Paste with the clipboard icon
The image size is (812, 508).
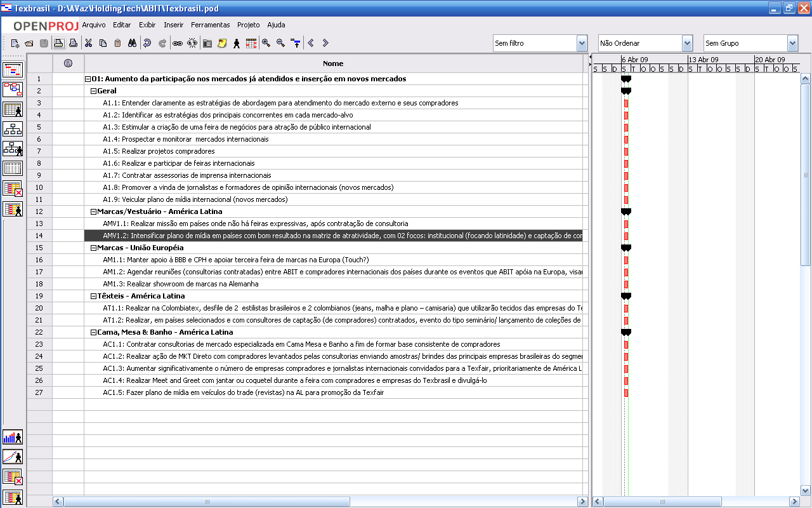pos(117,43)
